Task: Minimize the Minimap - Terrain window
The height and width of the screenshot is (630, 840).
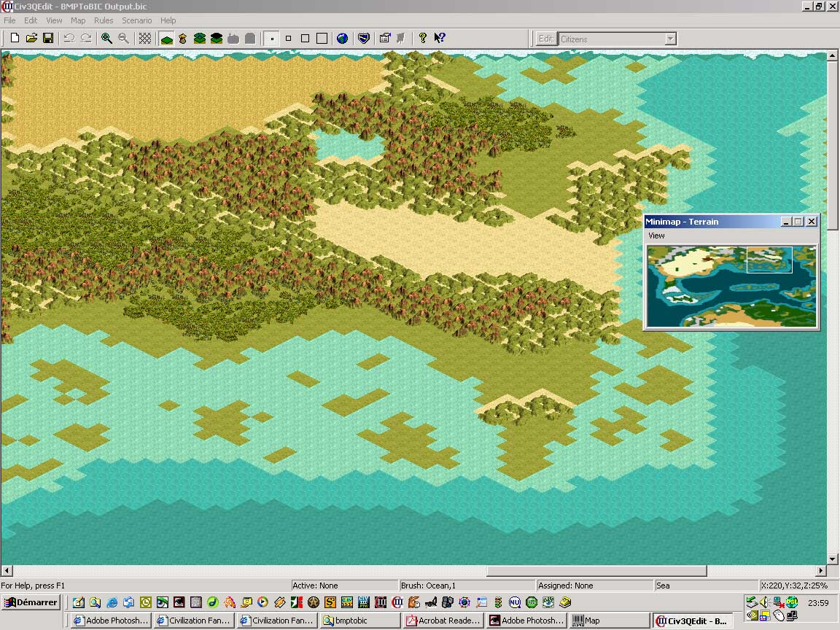Action: click(x=786, y=221)
